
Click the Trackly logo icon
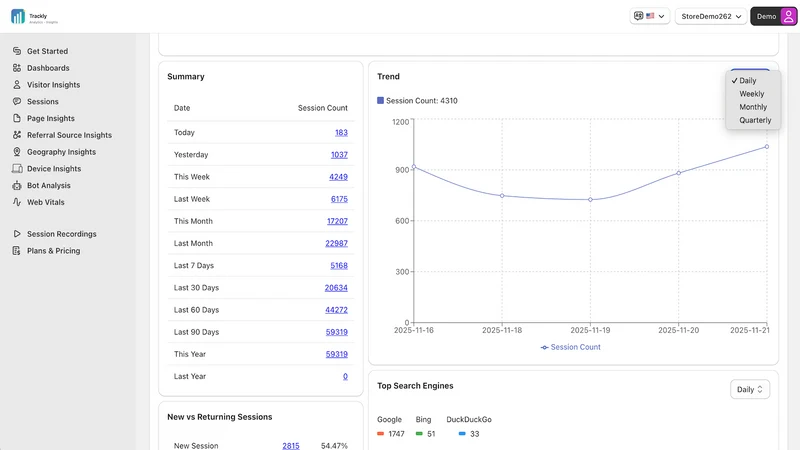point(18,16)
